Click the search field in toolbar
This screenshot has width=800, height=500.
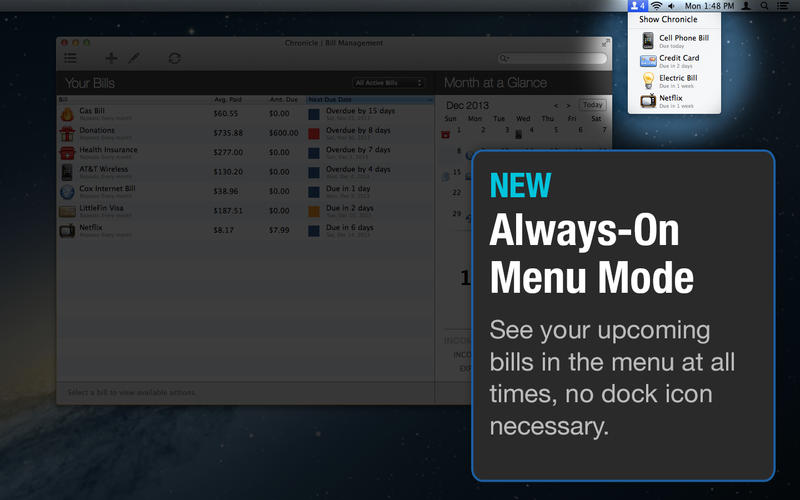[x=553, y=58]
